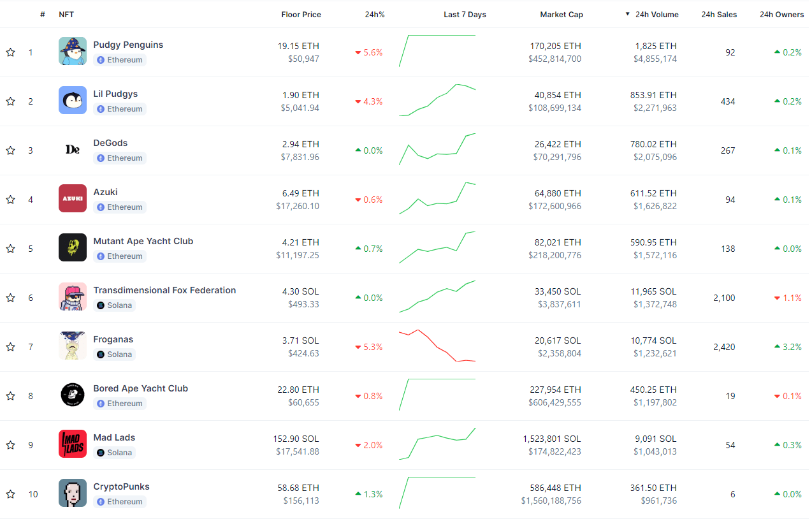
Task: Favorite Mutant Ape Yacht Club with star
Action: (x=10, y=249)
